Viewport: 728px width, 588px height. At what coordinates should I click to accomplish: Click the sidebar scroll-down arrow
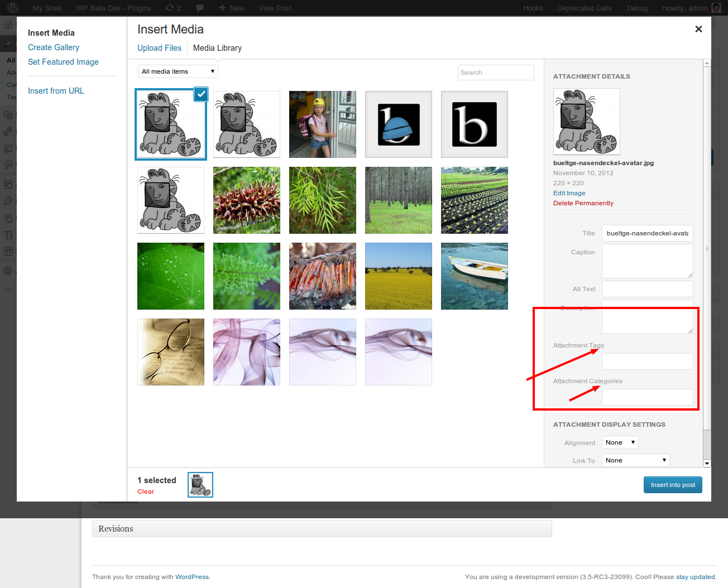pyautogui.click(x=707, y=463)
